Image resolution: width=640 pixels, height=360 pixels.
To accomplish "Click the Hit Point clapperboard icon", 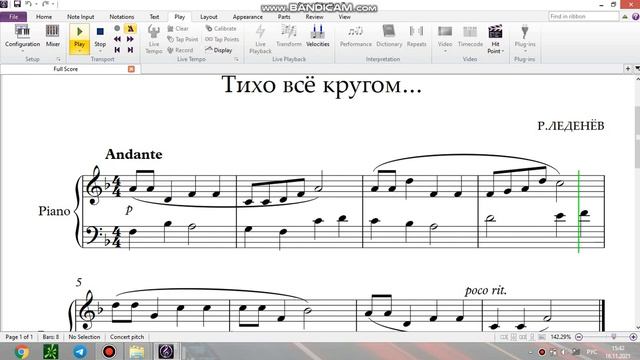I will tap(495, 32).
